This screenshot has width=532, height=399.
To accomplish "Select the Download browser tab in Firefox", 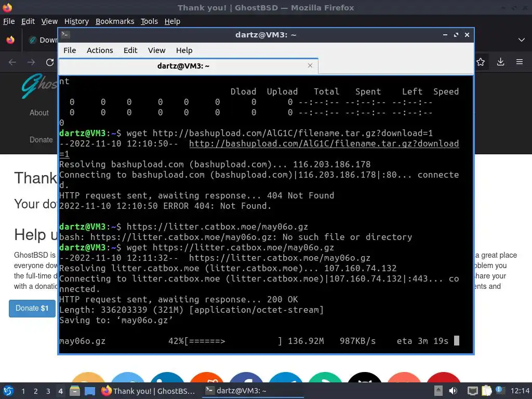I will (x=43, y=40).
